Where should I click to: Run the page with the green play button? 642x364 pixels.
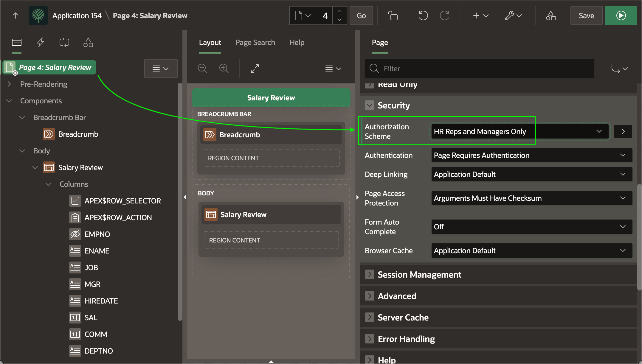[621, 15]
